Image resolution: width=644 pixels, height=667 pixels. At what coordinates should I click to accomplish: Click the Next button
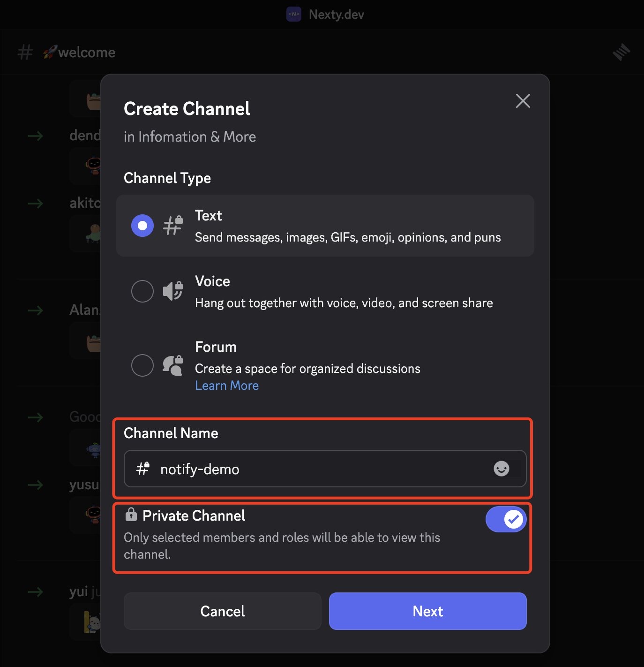tap(427, 611)
